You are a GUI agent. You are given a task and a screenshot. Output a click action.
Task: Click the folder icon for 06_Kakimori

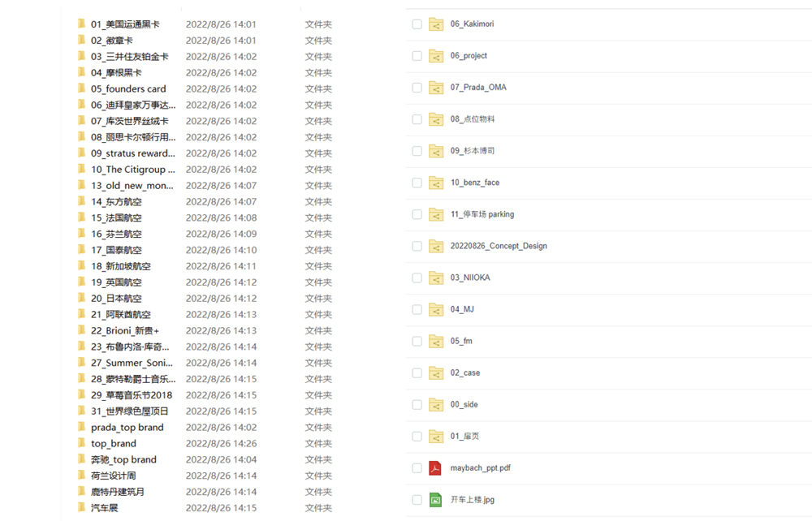[436, 24]
